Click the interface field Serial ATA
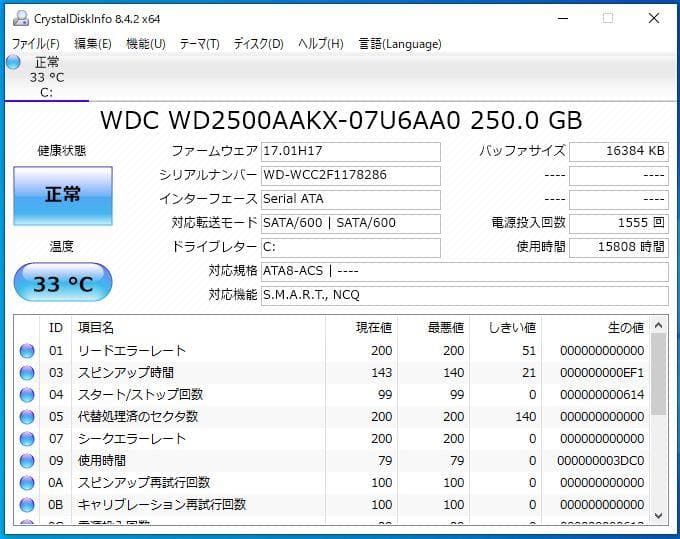The height and width of the screenshot is (539, 680). (x=351, y=199)
